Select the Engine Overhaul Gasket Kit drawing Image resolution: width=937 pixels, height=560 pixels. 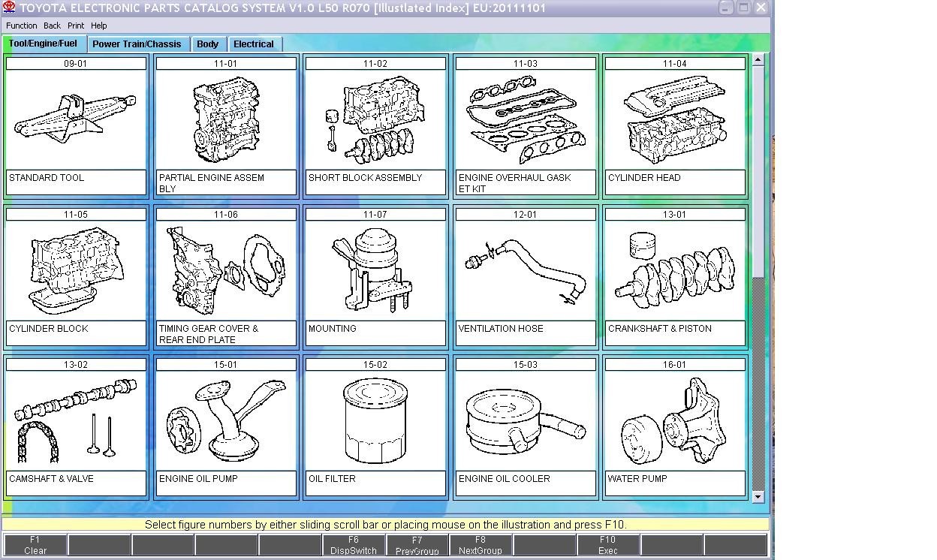526,120
